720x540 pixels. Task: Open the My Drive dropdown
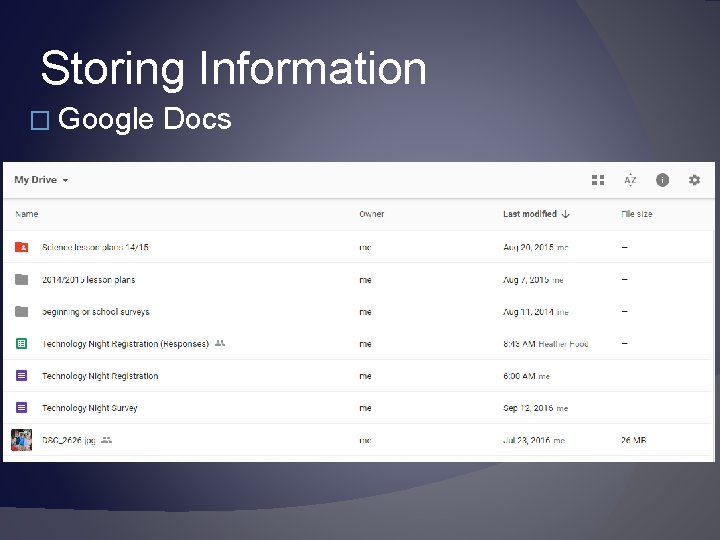coord(41,180)
